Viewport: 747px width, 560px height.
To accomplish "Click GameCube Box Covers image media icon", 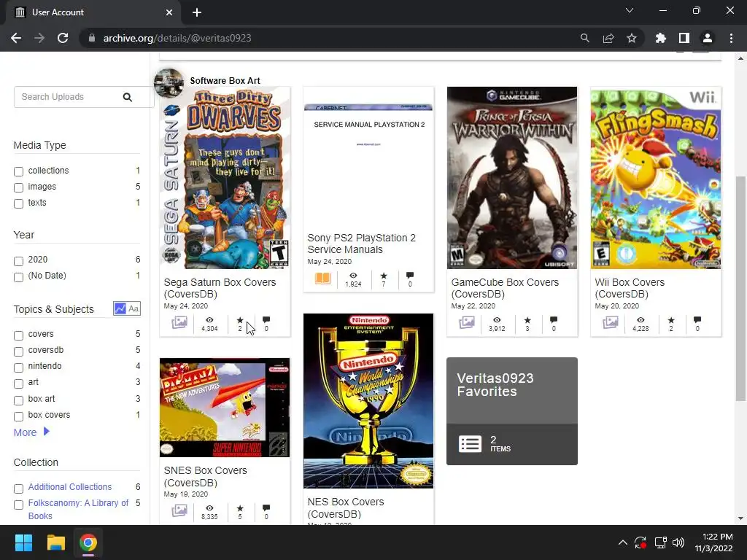I will [x=466, y=323].
